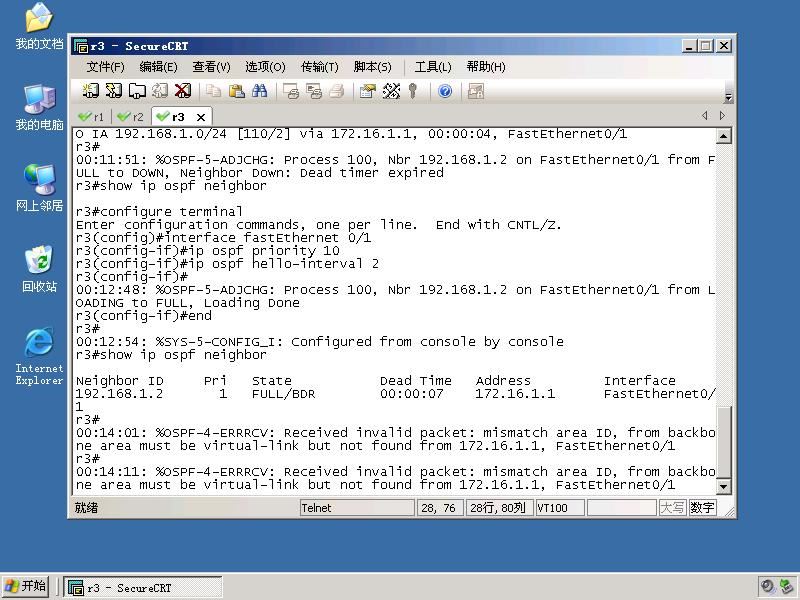Click the Connect toolbar icon
Image resolution: width=800 pixels, height=600 pixels.
(90, 91)
